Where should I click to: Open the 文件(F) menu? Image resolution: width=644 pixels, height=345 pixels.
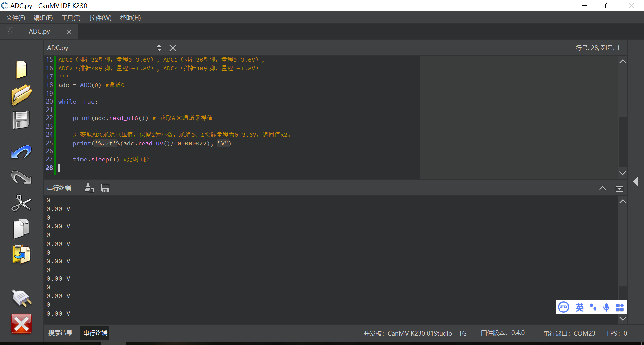coord(16,18)
